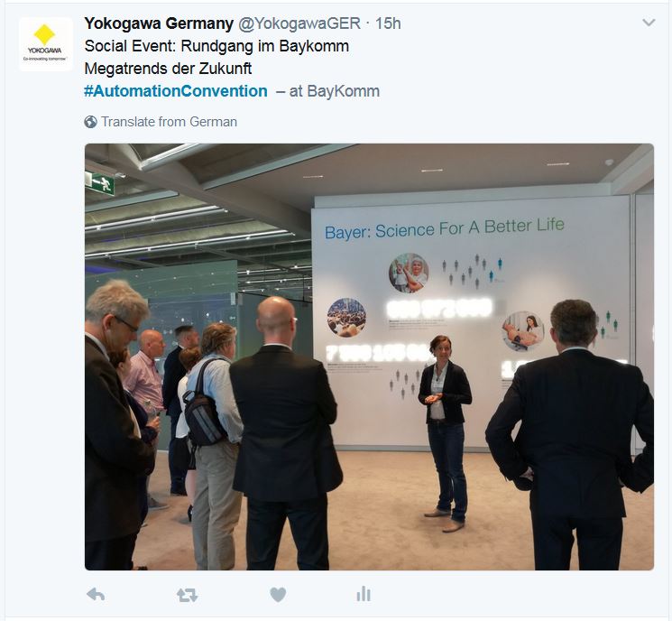Screen dimensions: 672x621
Task: Open the BayKomm location link
Action: [x=344, y=91]
